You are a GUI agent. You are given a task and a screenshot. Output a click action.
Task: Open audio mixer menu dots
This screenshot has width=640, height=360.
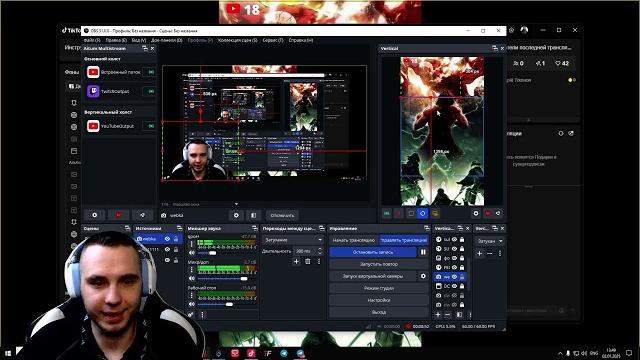pyautogui.click(x=202, y=314)
